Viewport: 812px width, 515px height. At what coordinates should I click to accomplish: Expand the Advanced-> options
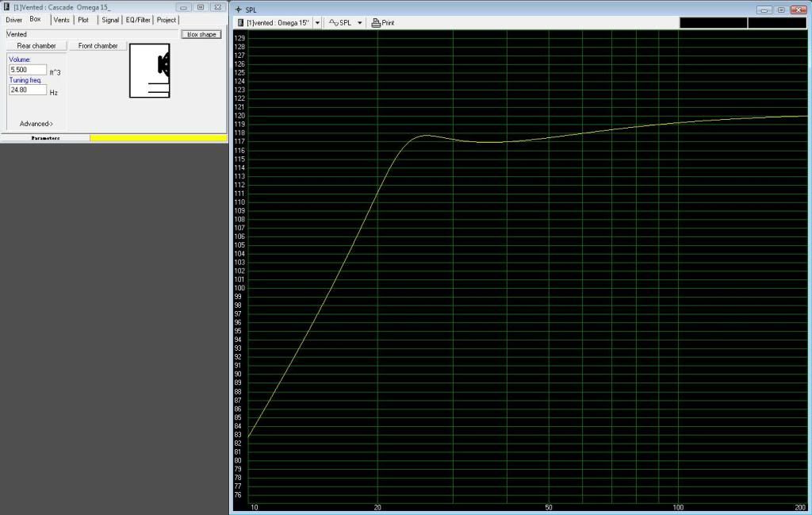[36, 124]
